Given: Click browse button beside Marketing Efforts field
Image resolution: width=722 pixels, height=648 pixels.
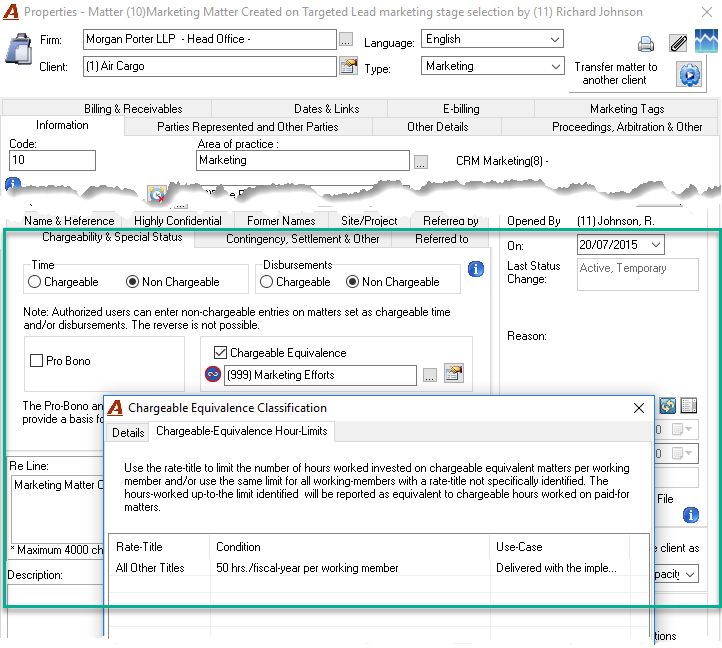Looking at the screenshot, I should click(x=430, y=376).
